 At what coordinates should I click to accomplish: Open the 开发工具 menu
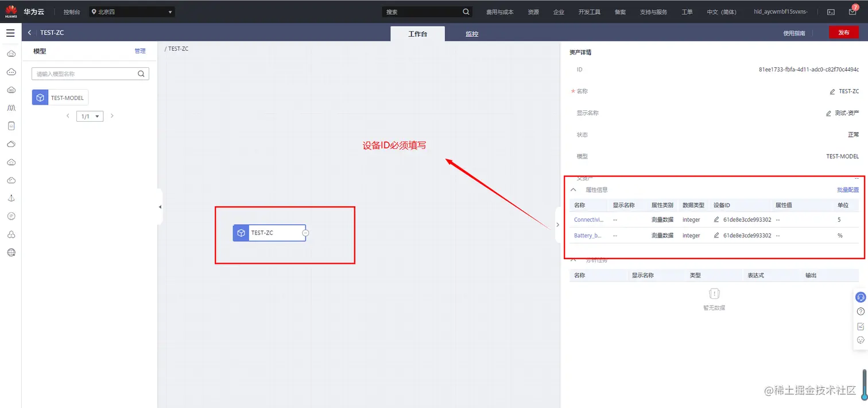pyautogui.click(x=590, y=11)
